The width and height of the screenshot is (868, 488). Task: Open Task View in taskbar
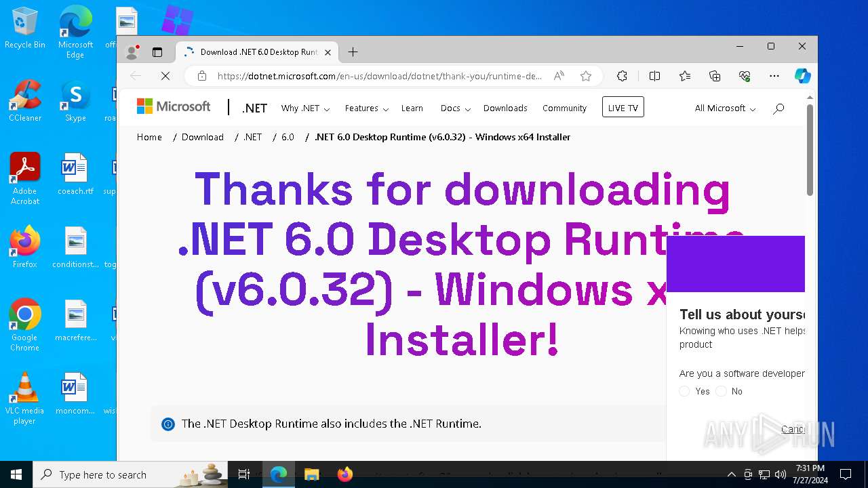[244, 474]
